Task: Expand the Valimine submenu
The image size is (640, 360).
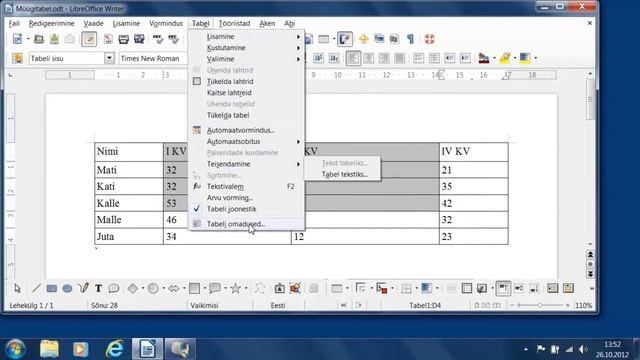Action: click(x=246, y=59)
